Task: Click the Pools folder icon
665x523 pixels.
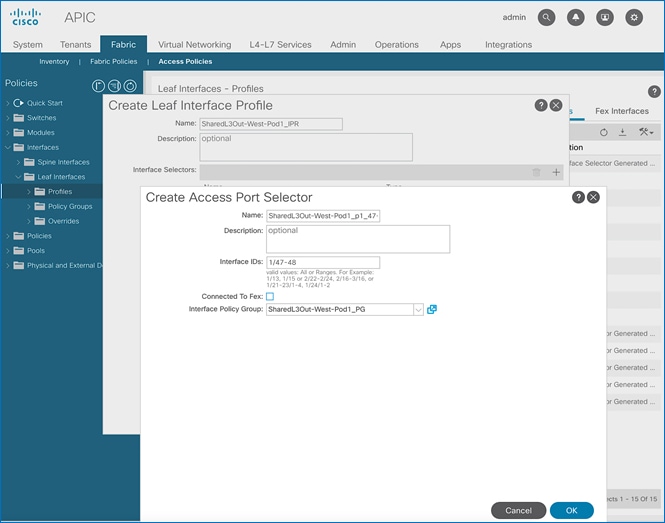Action: click(19, 250)
